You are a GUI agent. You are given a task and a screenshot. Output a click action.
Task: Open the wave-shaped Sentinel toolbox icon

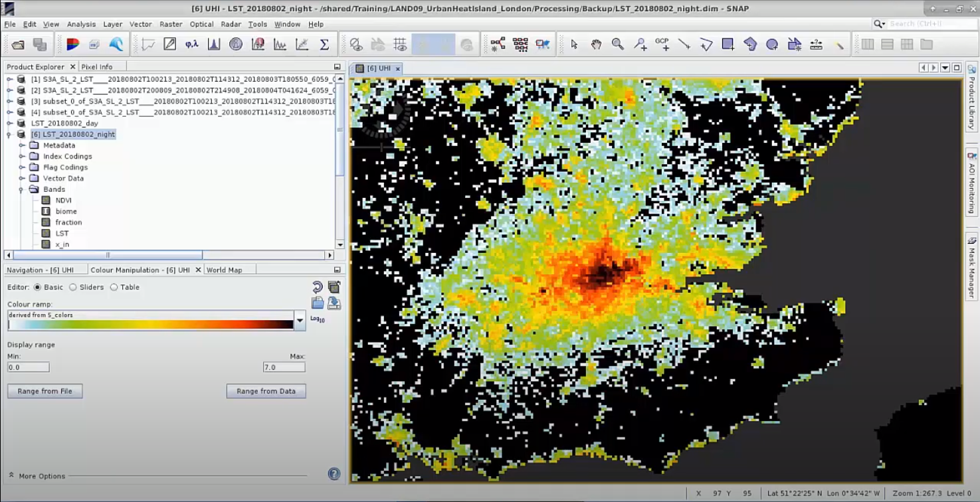[x=116, y=44]
